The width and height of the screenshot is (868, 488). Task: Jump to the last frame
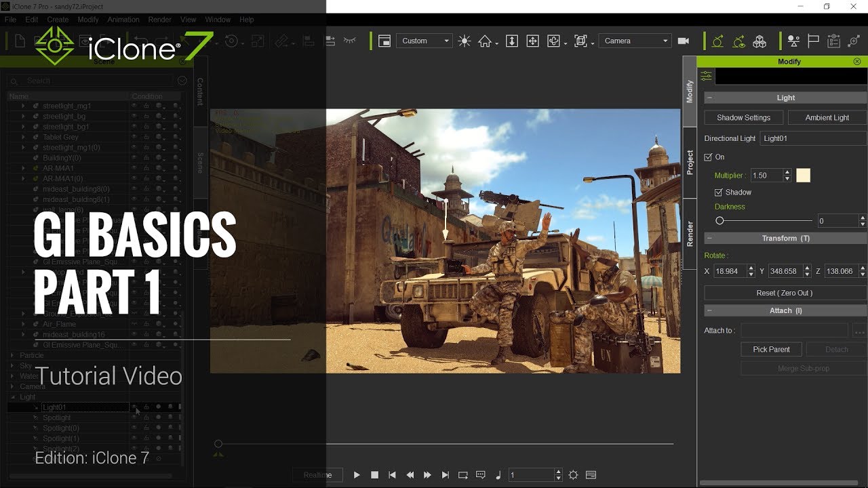point(445,475)
